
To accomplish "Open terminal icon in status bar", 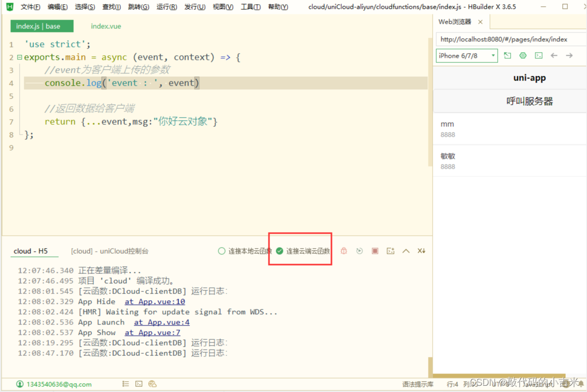I will [x=139, y=384].
